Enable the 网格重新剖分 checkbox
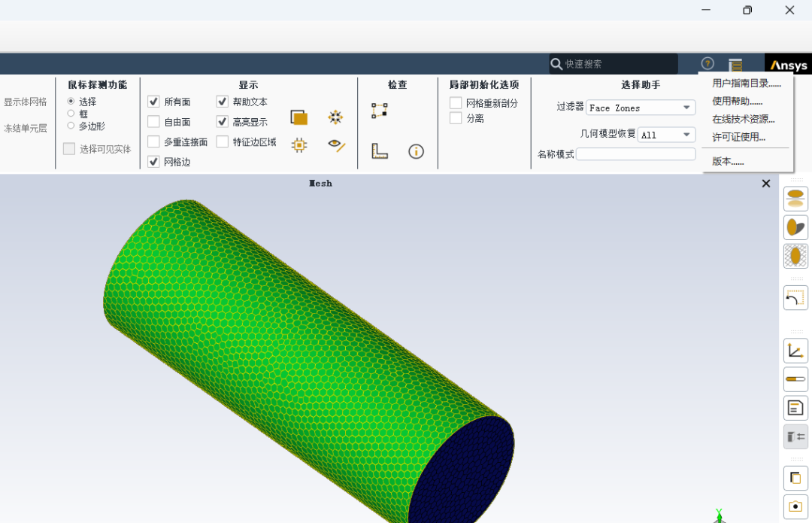This screenshot has width=812, height=523. pyautogui.click(x=456, y=102)
